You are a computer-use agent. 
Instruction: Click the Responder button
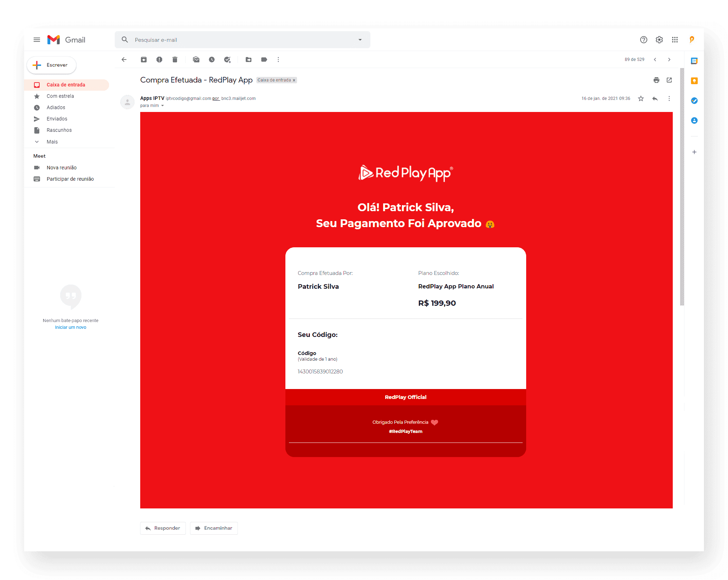163,528
